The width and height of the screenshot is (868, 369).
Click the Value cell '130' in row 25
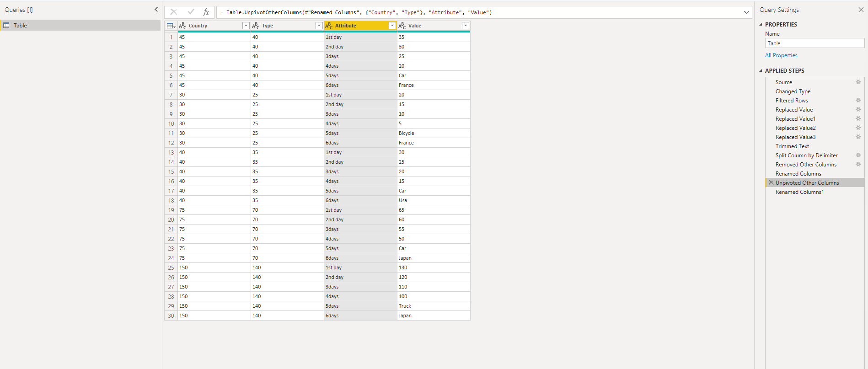click(x=434, y=268)
